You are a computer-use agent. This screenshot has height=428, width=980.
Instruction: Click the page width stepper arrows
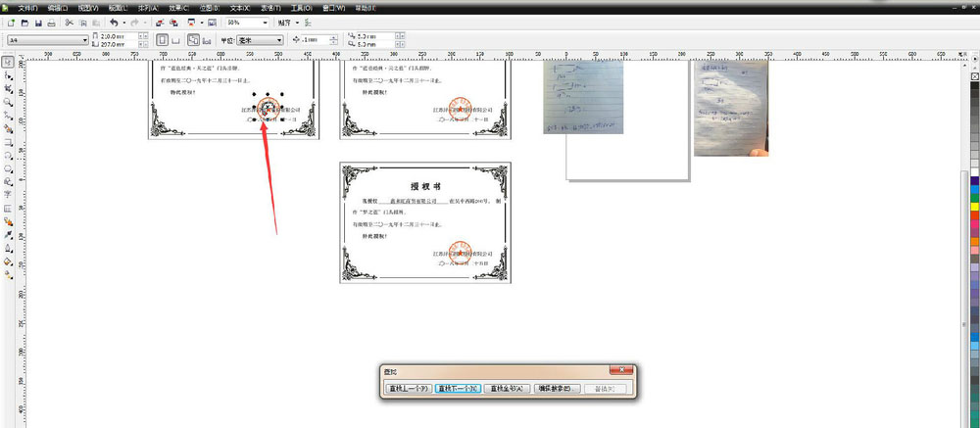tap(144, 36)
